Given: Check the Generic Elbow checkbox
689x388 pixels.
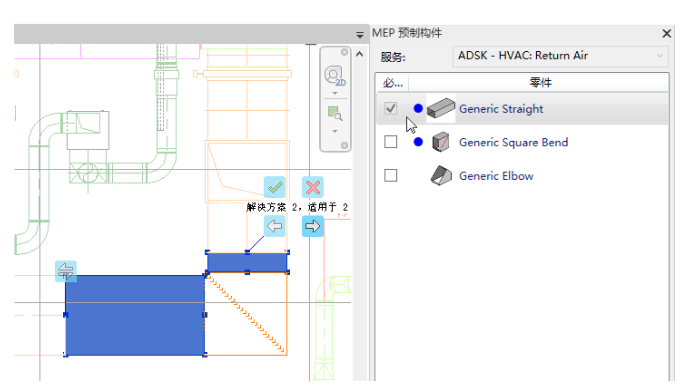Looking at the screenshot, I should (391, 175).
